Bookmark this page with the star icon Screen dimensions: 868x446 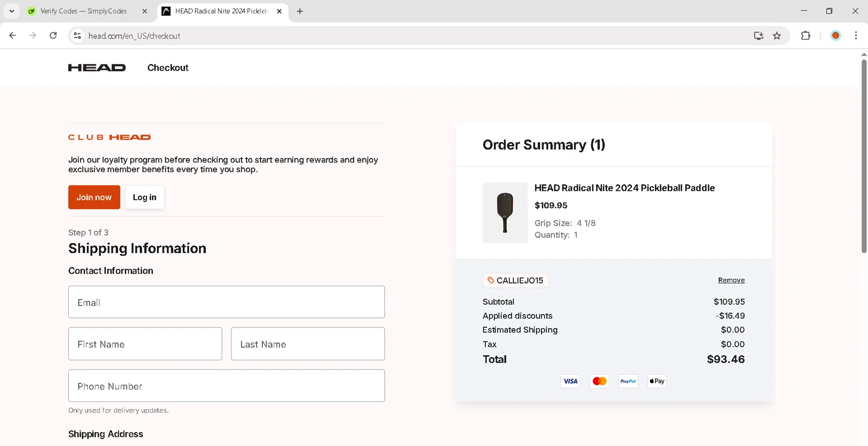coord(777,35)
